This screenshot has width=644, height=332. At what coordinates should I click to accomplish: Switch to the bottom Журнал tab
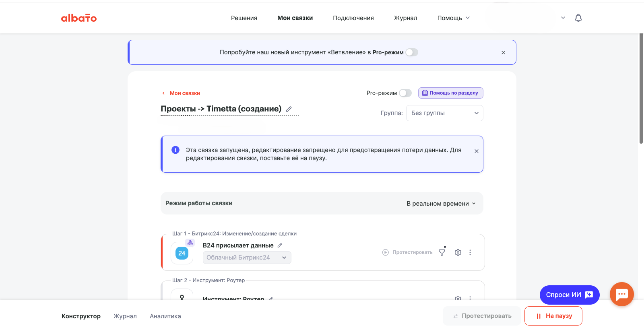125,316
